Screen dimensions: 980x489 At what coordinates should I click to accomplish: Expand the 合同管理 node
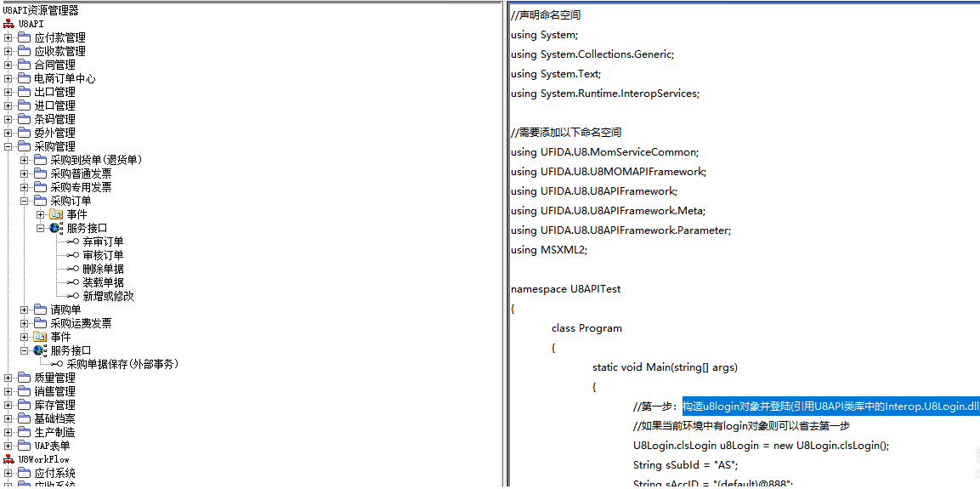pos(8,65)
